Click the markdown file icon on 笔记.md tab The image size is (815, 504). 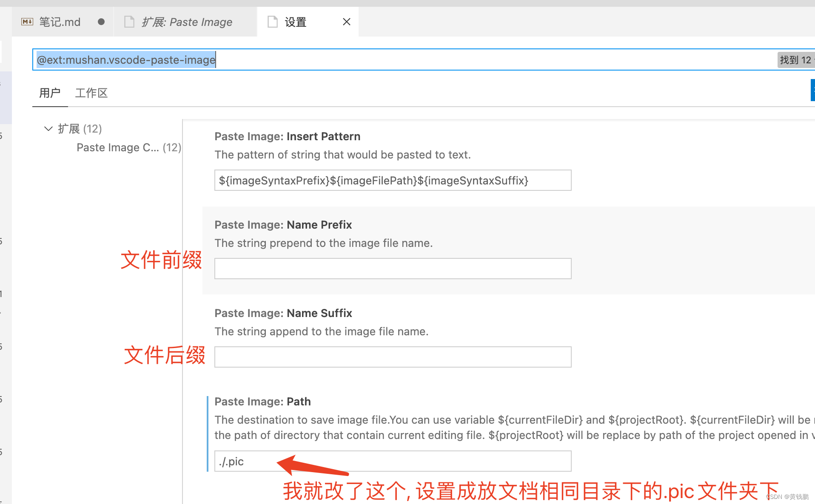pos(27,22)
